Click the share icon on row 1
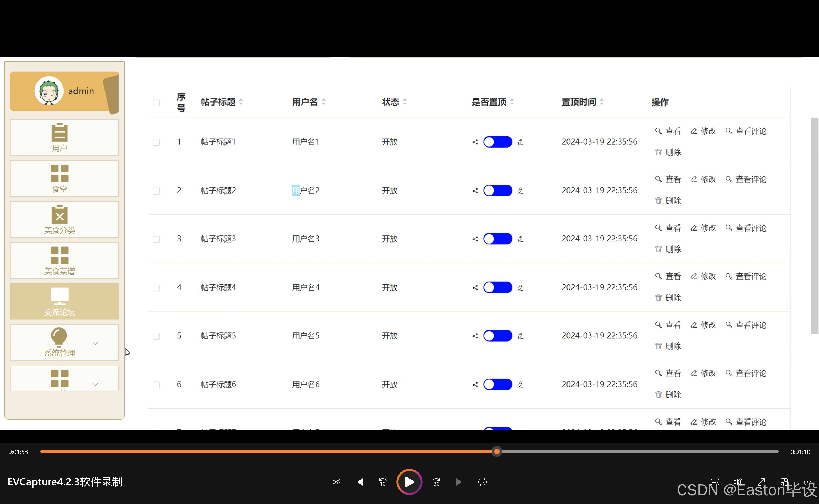The width and height of the screenshot is (819, 504). point(475,142)
